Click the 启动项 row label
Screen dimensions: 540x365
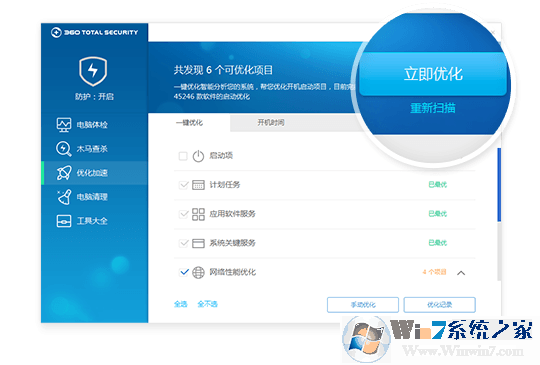pos(221,156)
